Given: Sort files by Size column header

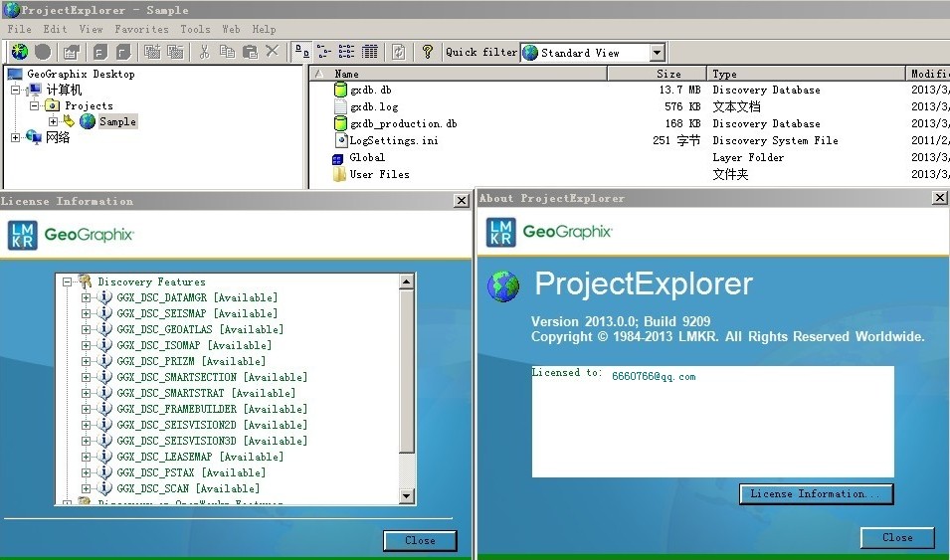Looking at the screenshot, I should click(x=658, y=74).
